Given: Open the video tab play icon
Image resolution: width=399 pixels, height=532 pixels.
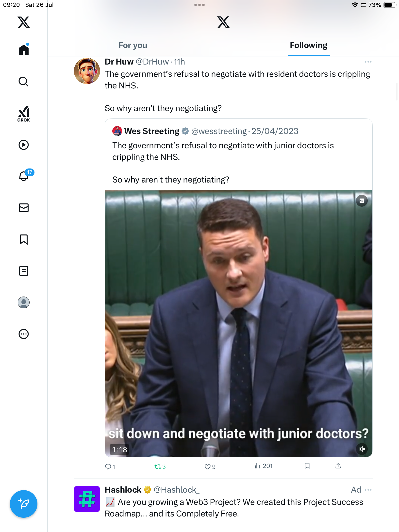Looking at the screenshot, I should click(24, 145).
